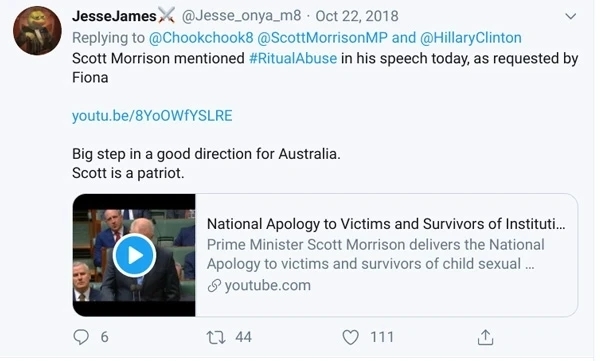
Task: Click the reply speech bubble icon
Action: click(81, 337)
